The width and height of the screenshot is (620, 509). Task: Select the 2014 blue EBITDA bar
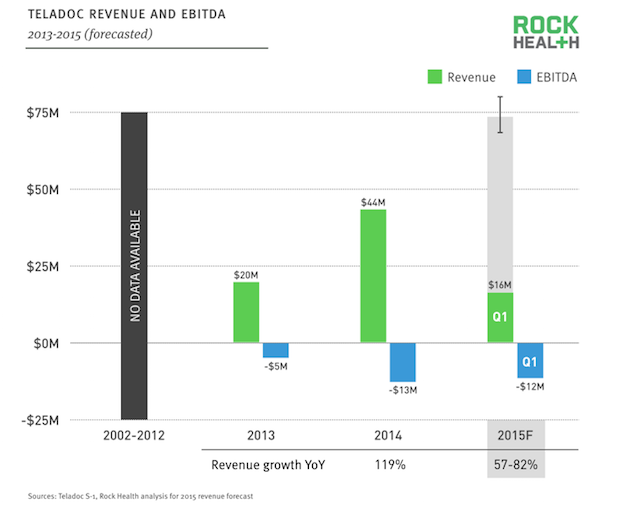pyautogui.click(x=403, y=362)
